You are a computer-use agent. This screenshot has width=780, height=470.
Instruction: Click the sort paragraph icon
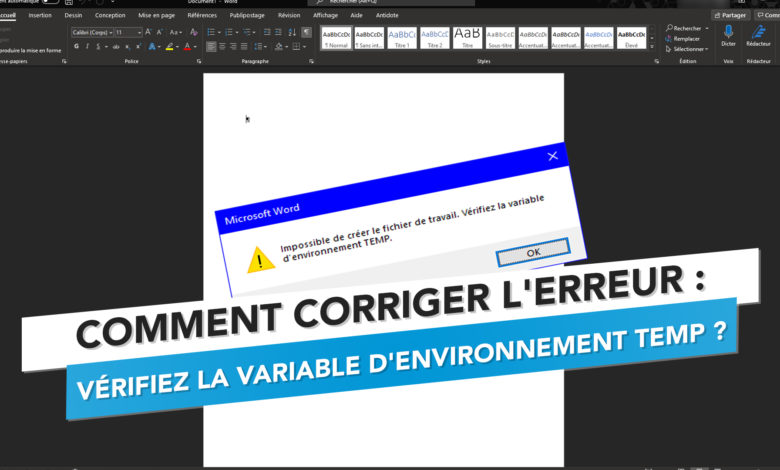(x=292, y=32)
